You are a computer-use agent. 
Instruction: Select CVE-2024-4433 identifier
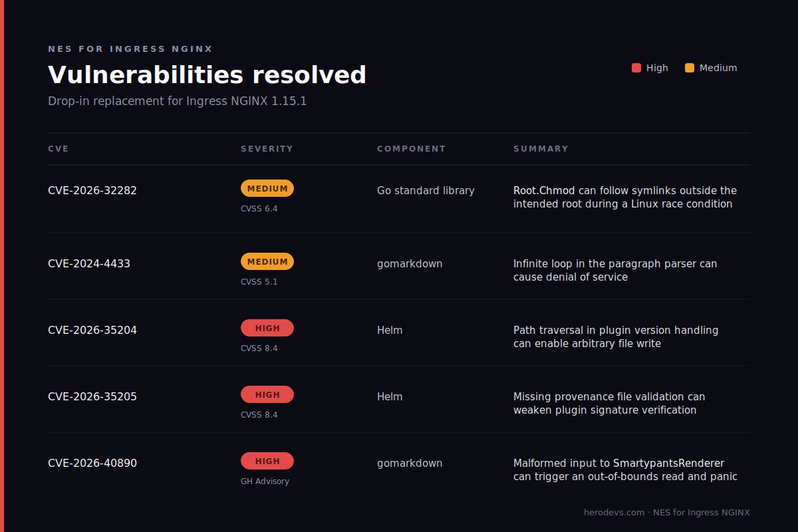(89, 263)
